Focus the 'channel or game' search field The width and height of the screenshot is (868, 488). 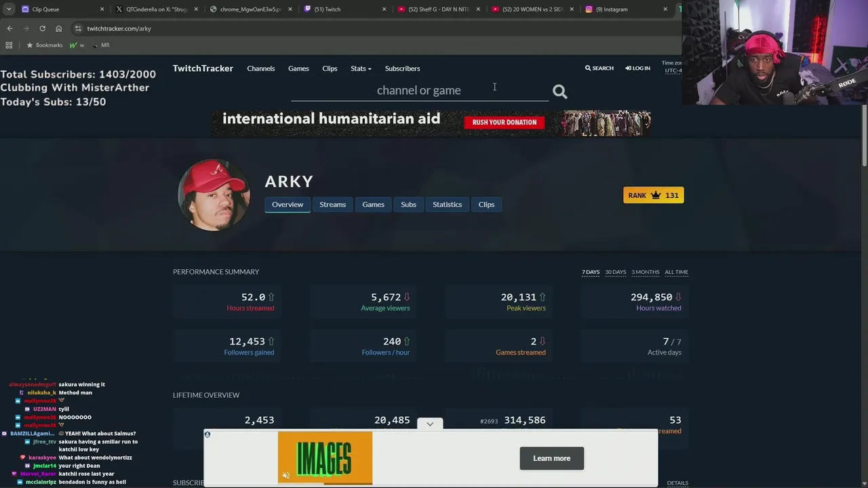pyautogui.click(x=419, y=90)
